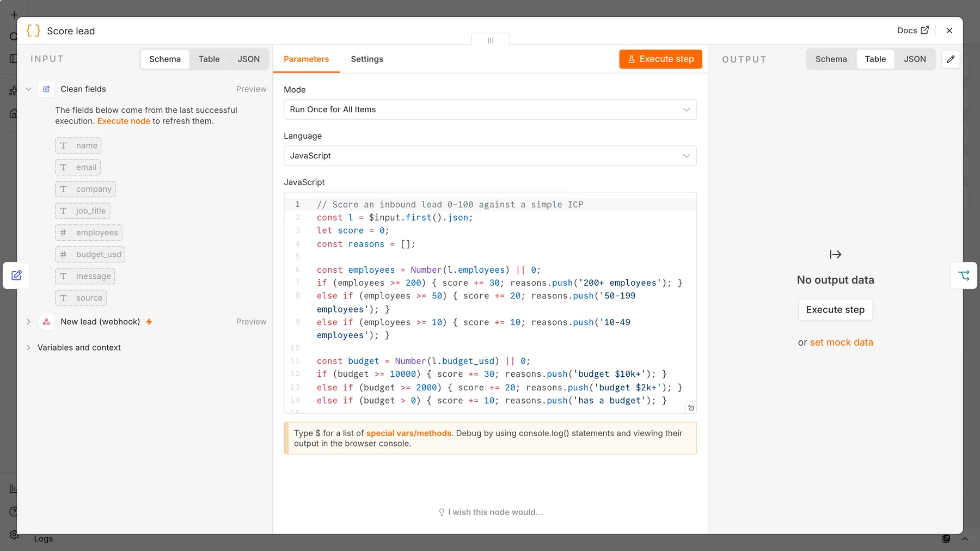Select the company field pill
Screen dimensions: 980x551
point(85,189)
